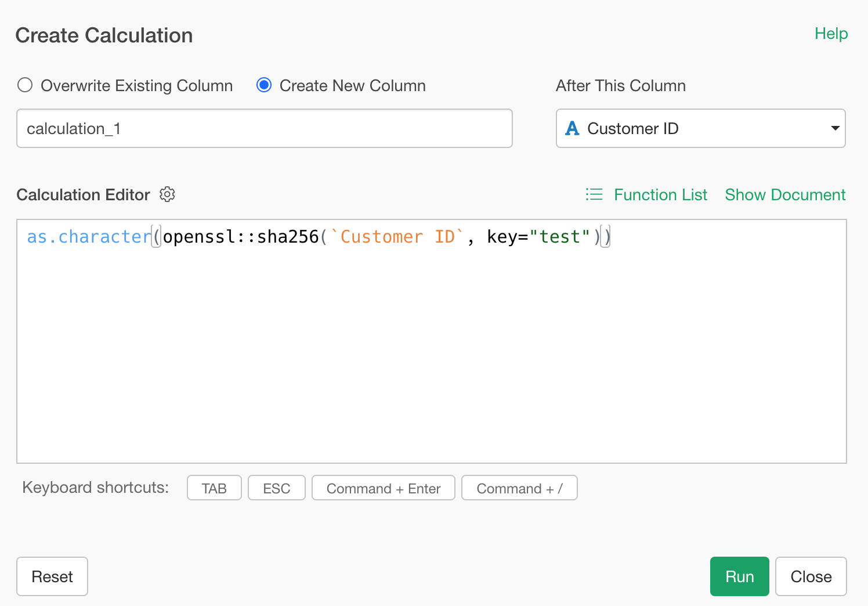868x606 pixels.
Task: Open the After This Column dropdown
Action: point(700,128)
